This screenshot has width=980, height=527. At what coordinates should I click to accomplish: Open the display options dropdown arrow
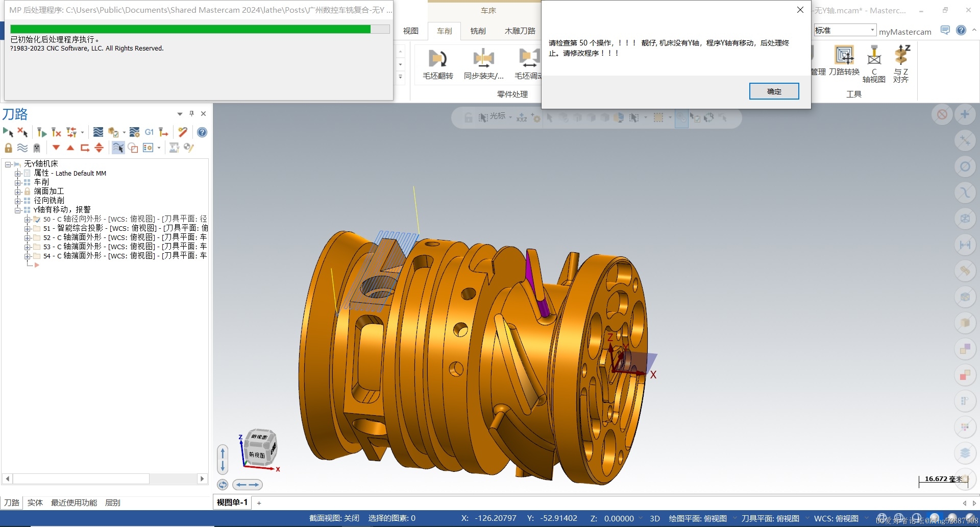(x=159, y=148)
